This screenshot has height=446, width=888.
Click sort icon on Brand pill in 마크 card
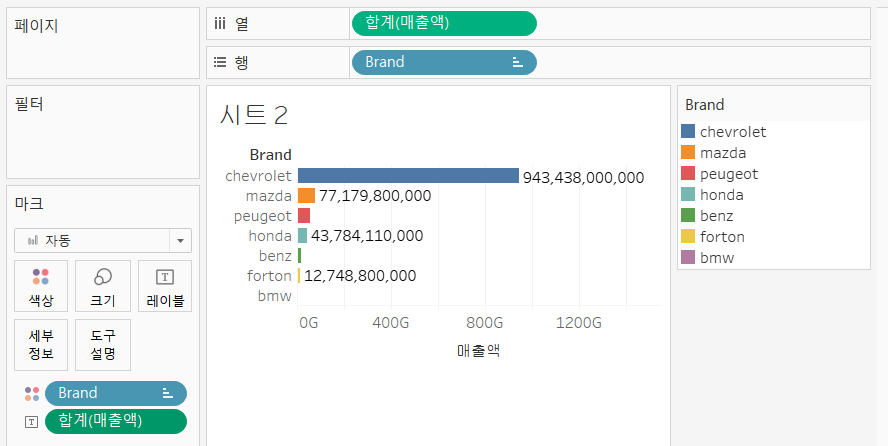click(x=168, y=393)
